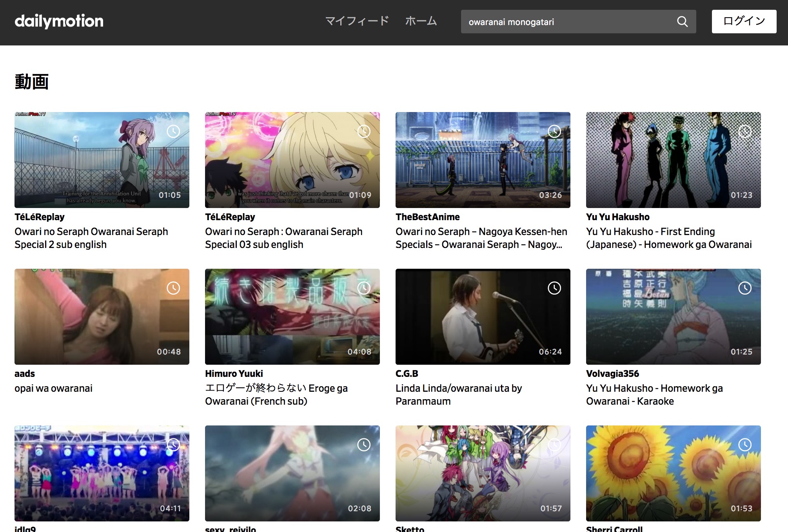Add sexy_reivilo video to watch later

tap(364, 445)
